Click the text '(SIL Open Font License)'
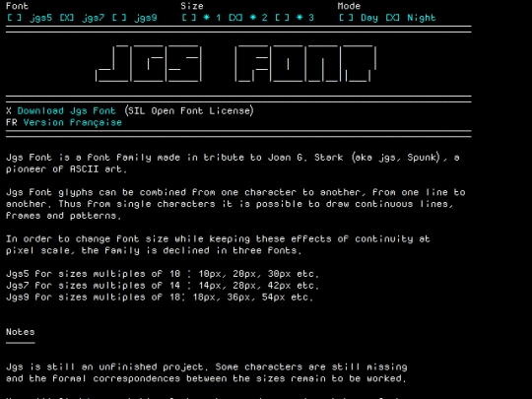 coord(188,111)
